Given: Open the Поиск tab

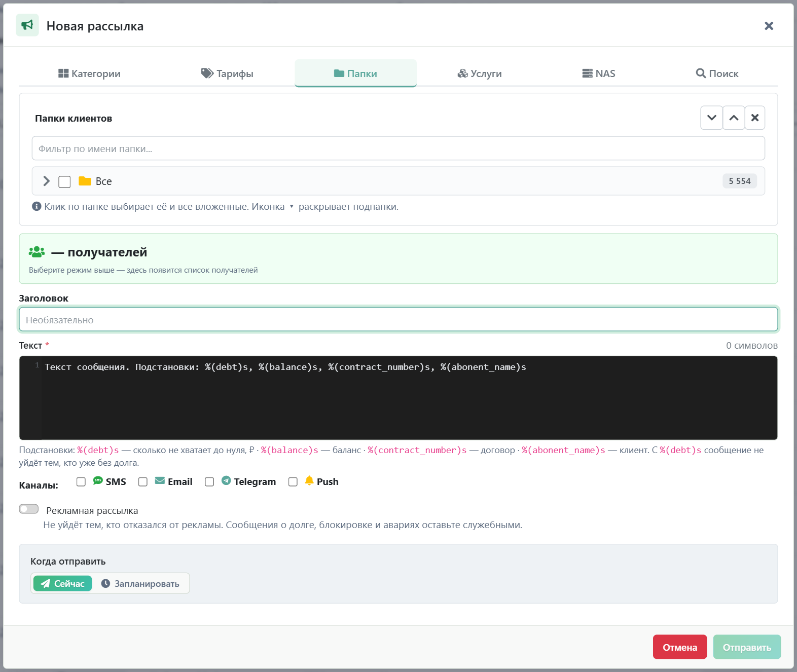Looking at the screenshot, I should click(x=717, y=73).
